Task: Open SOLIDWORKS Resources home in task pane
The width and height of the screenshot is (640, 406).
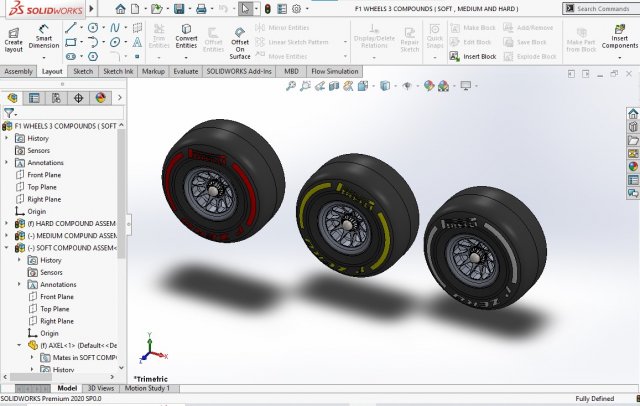Action: coord(633,113)
